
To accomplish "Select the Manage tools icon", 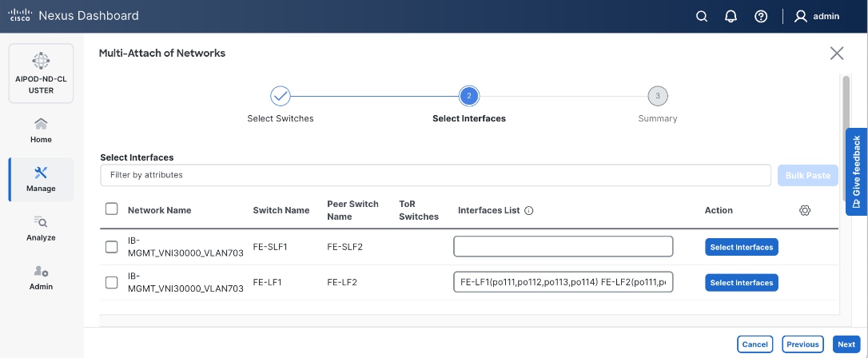I will click(41, 173).
